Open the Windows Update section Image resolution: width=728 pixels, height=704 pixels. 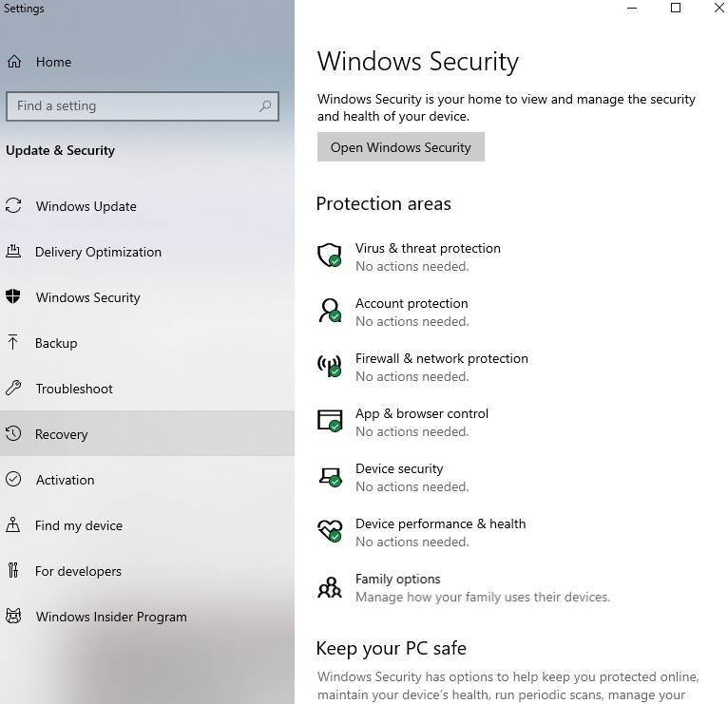point(147,206)
